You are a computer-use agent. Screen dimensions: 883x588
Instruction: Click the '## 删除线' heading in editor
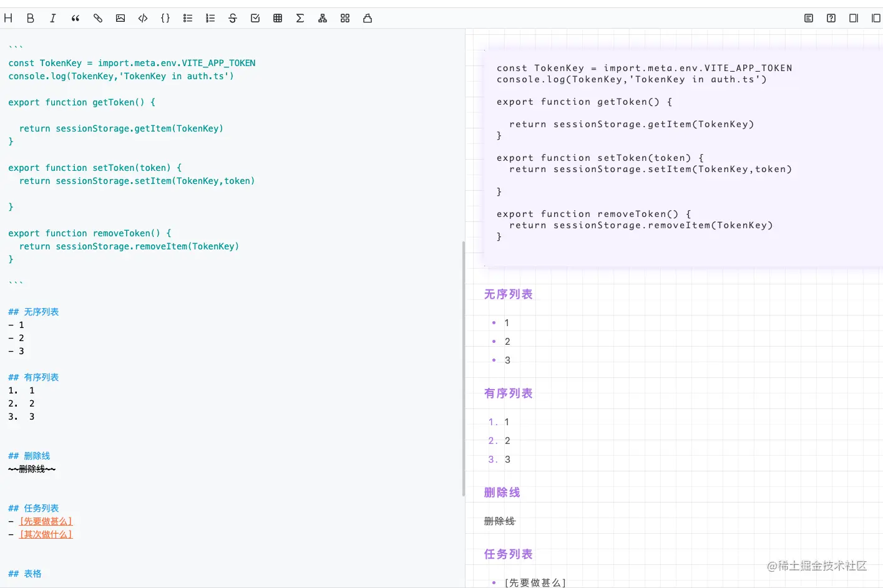point(29,456)
